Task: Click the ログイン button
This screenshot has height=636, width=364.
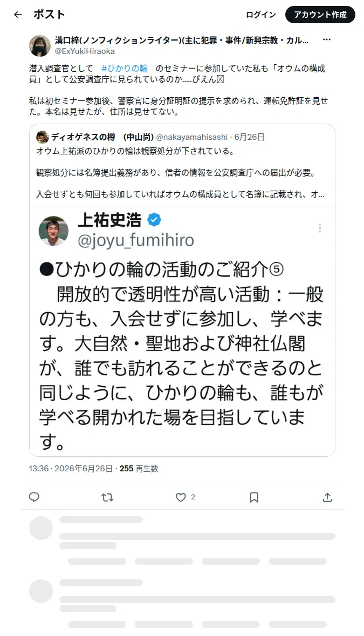Action: point(260,15)
